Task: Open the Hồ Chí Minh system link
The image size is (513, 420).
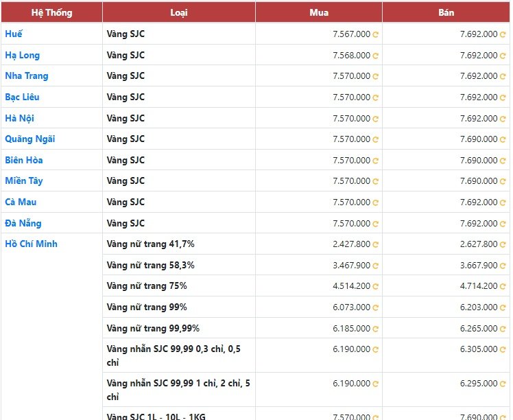Action: 31,244
